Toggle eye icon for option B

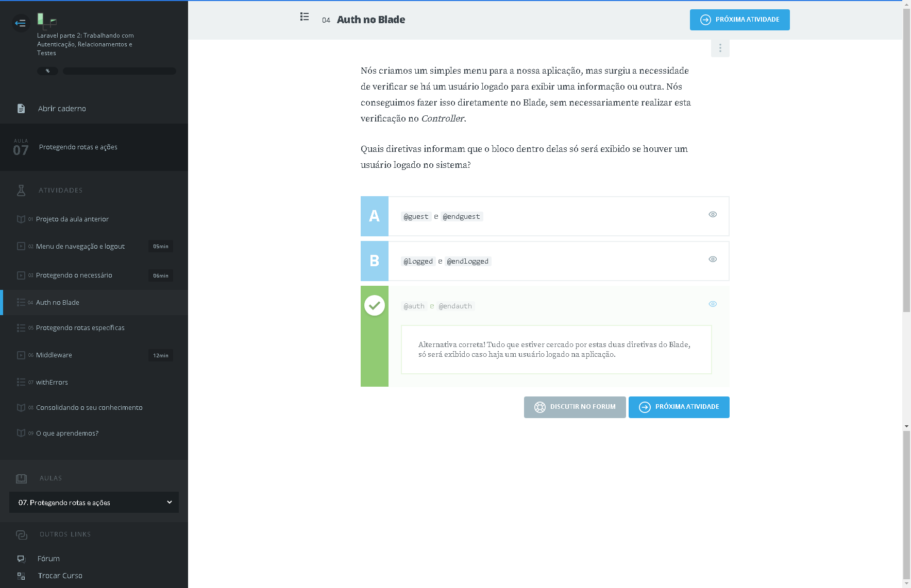click(713, 260)
